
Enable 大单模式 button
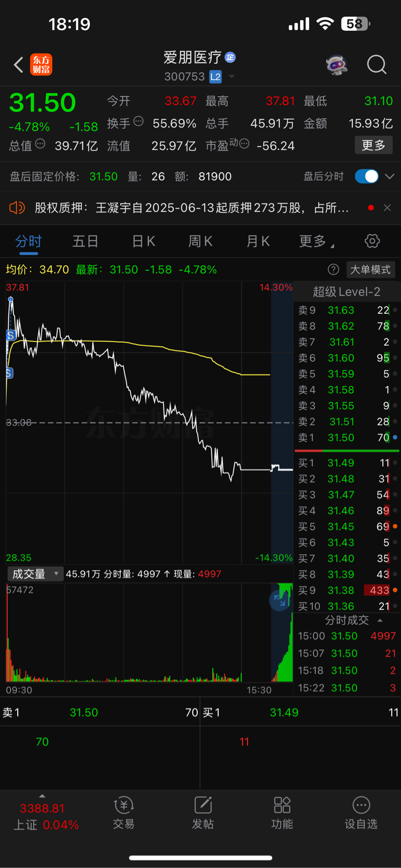click(370, 269)
